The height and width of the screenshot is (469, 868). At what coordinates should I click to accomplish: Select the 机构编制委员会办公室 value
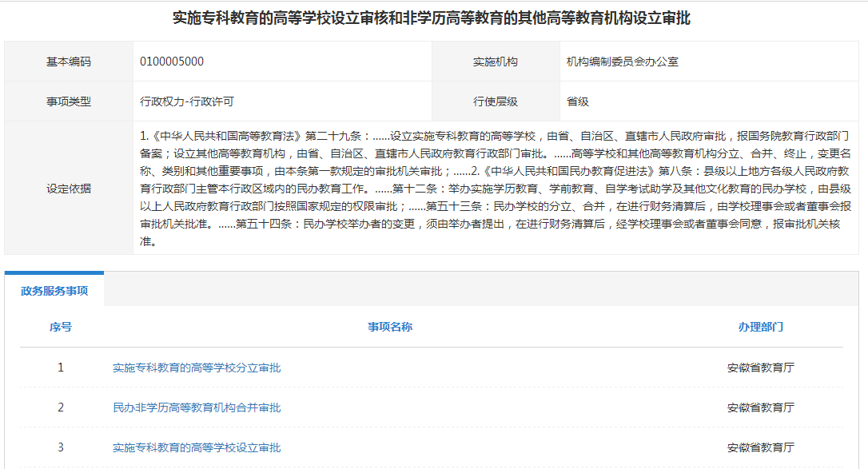(x=623, y=62)
